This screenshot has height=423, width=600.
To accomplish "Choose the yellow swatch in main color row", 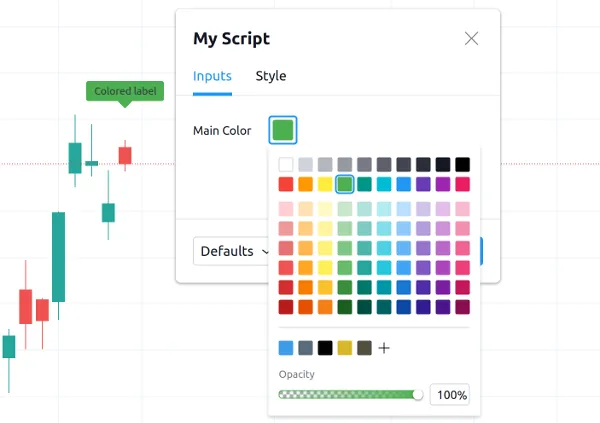I will (325, 184).
